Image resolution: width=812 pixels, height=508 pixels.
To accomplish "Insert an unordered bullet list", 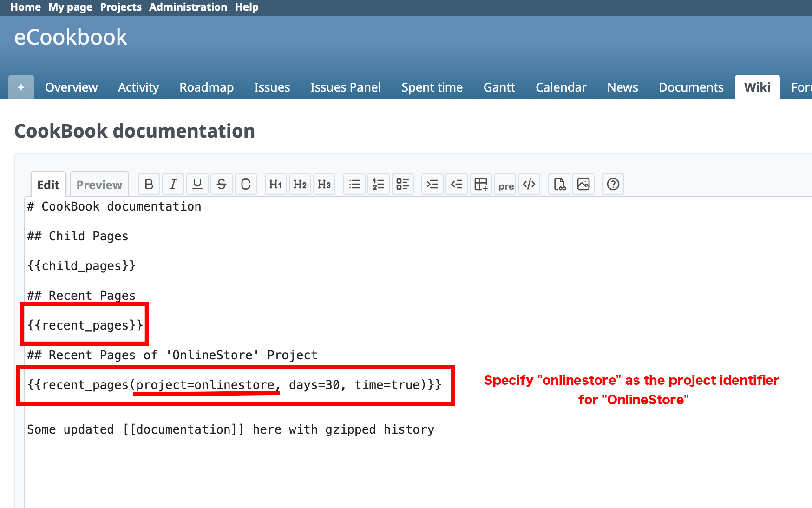I will click(x=354, y=185).
